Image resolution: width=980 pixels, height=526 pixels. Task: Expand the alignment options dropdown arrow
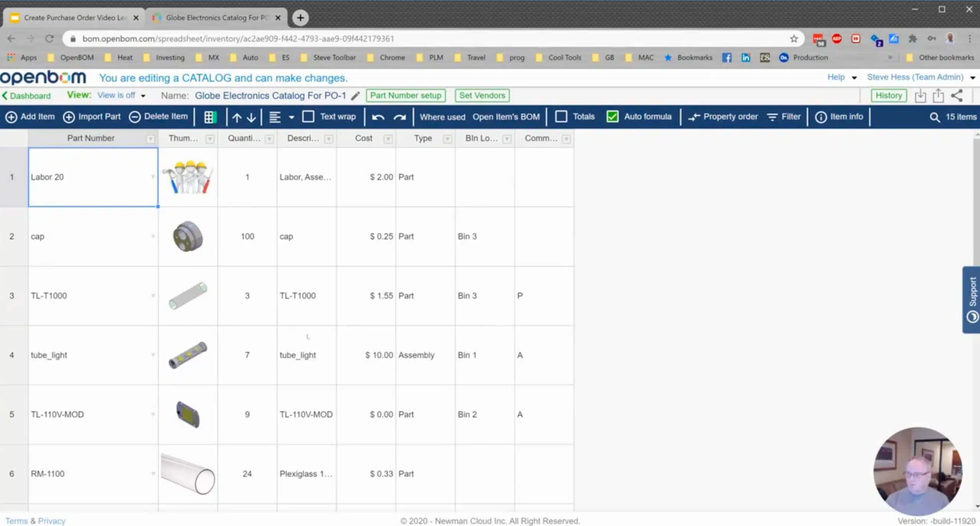[x=292, y=117]
